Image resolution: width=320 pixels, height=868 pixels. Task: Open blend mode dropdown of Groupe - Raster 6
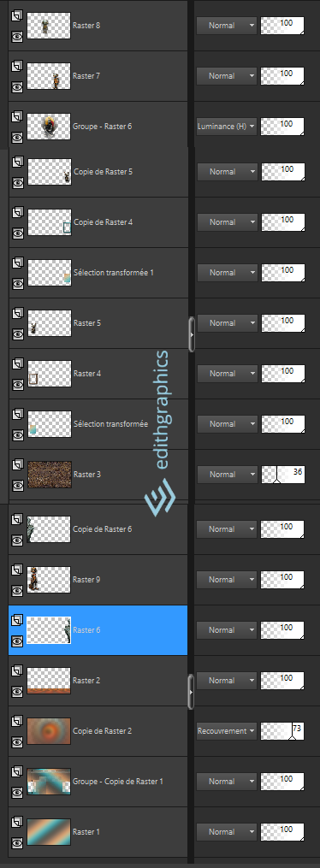pos(227,127)
